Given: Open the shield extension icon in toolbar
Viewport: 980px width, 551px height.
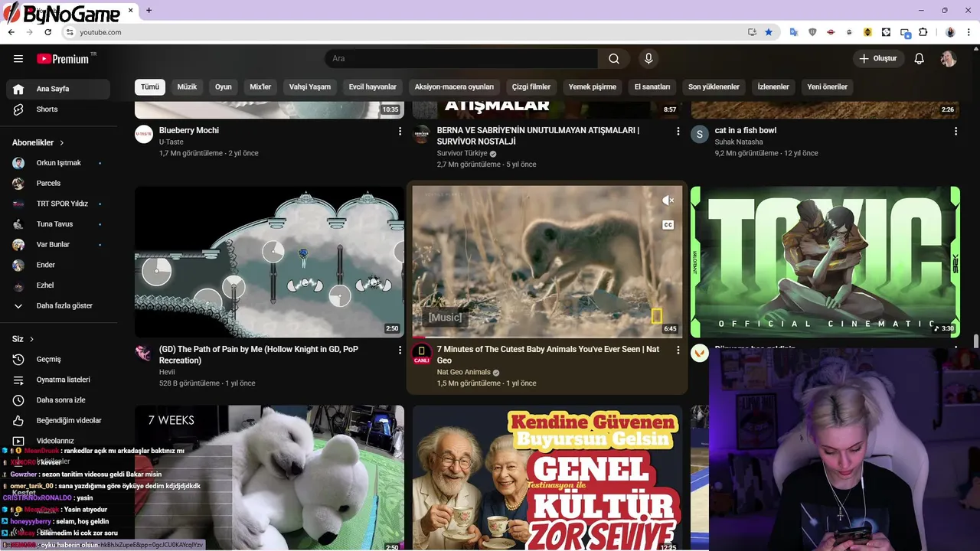Looking at the screenshot, I should point(812,32).
